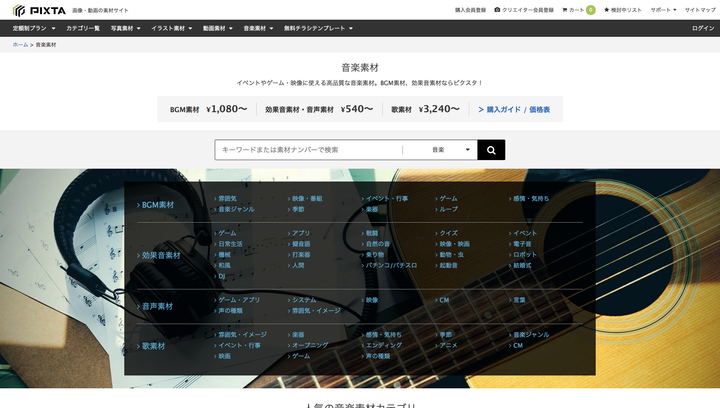Select 乗り物 under 効果音素材
This screenshot has width=720, height=408.
click(372, 255)
